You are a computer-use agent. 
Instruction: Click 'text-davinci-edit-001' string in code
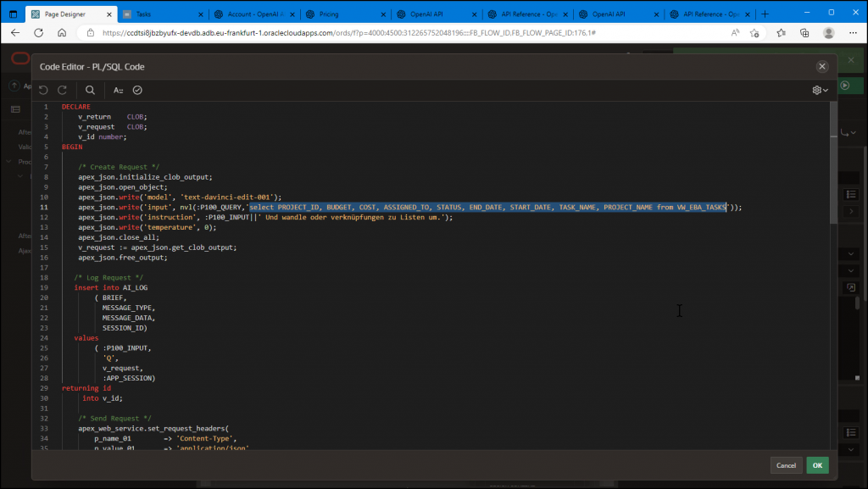coord(228,197)
